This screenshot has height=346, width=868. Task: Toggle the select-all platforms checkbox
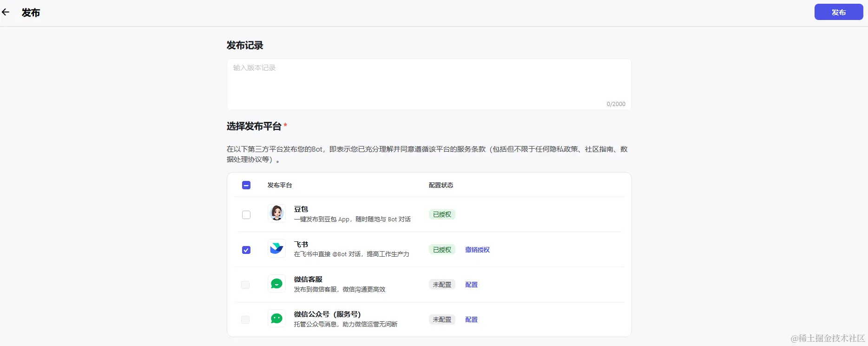(246, 185)
